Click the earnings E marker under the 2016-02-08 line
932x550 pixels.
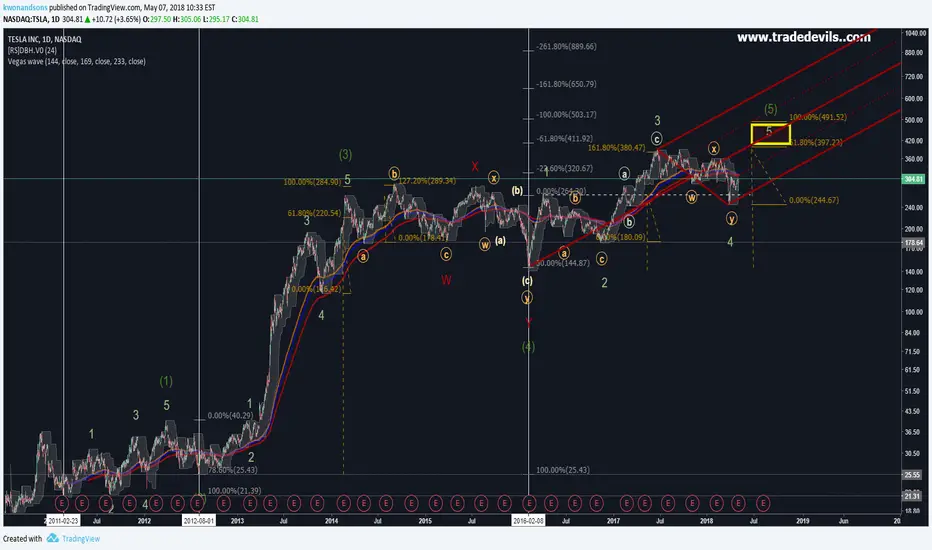[x=528, y=504]
